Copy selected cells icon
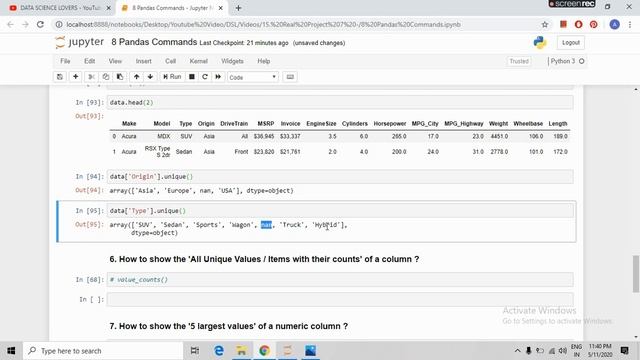640x360 pixels. [x=106, y=77]
